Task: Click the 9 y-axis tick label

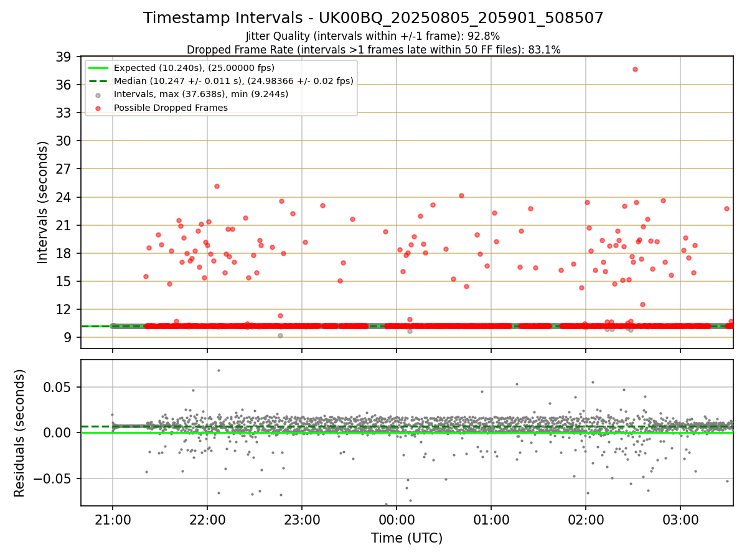Action: click(68, 337)
